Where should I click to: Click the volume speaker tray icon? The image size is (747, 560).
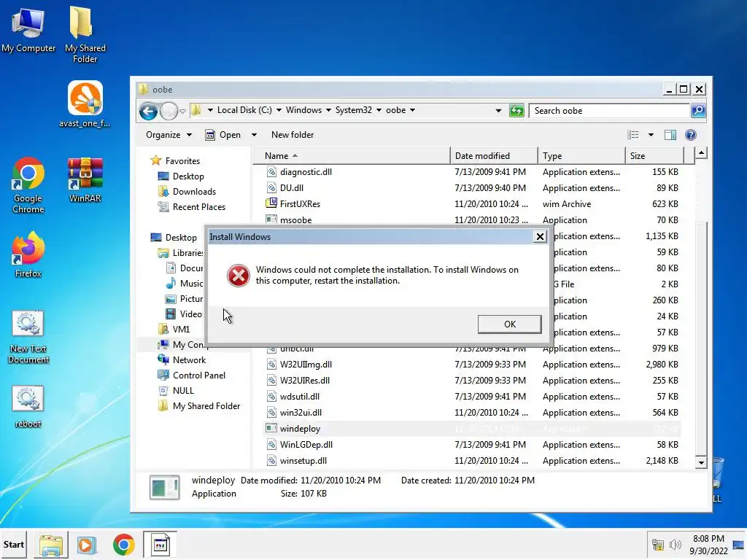pyautogui.click(x=675, y=544)
